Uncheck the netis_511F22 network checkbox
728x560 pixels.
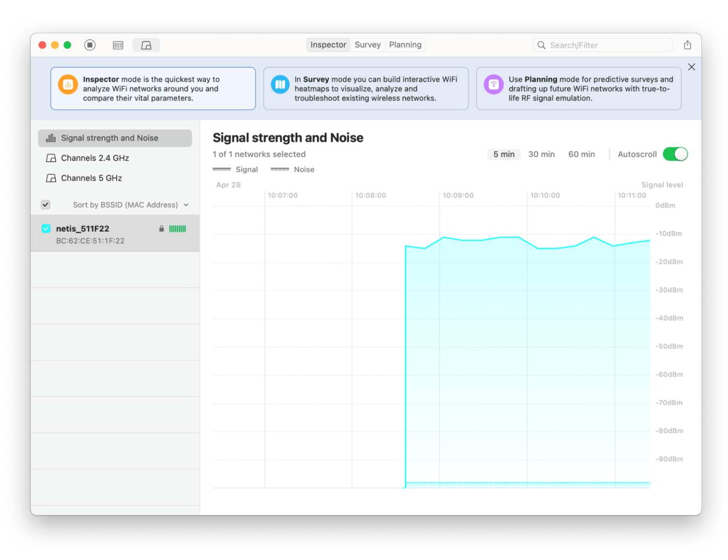pos(46,228)
